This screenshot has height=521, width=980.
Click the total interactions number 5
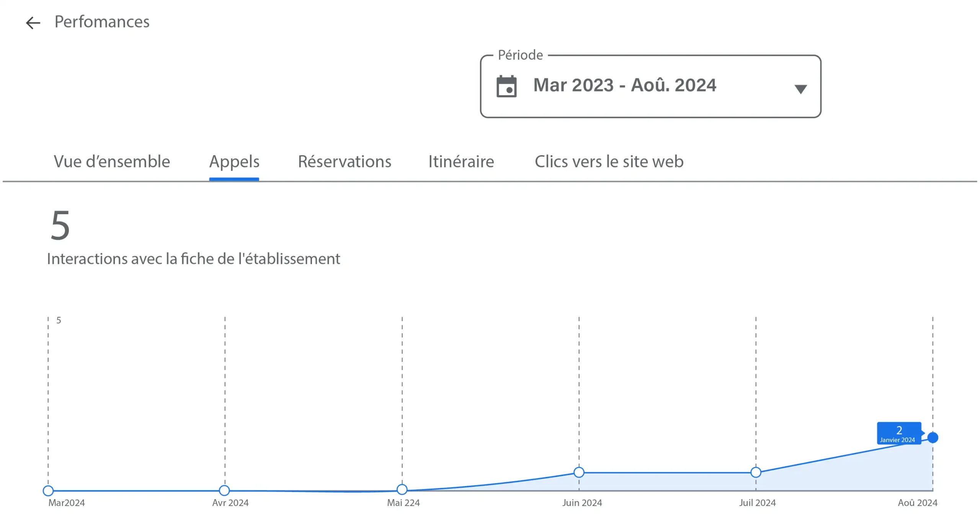pos(60,226)
